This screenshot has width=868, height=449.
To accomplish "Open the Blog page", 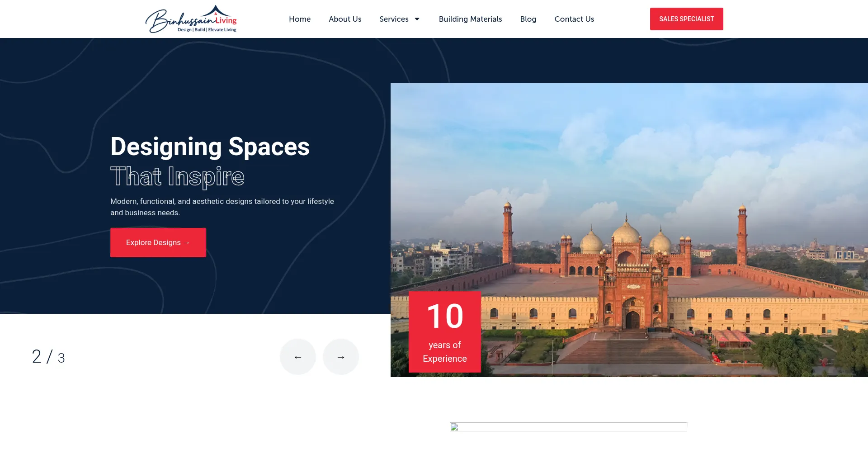I will [x=528, y=19].
